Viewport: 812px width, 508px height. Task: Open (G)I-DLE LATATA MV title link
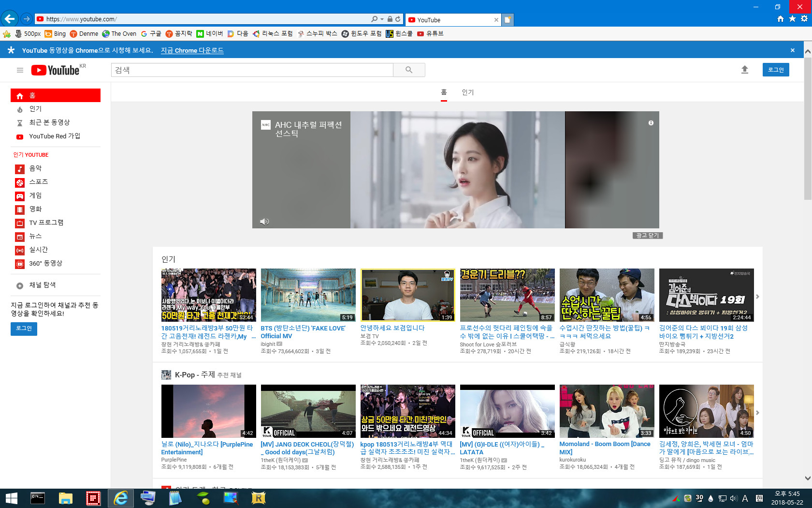click(502, 448)
